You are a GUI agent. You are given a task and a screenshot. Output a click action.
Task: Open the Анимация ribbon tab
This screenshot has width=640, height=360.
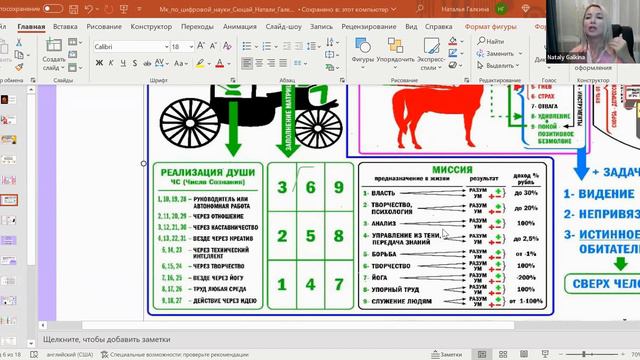240,27
